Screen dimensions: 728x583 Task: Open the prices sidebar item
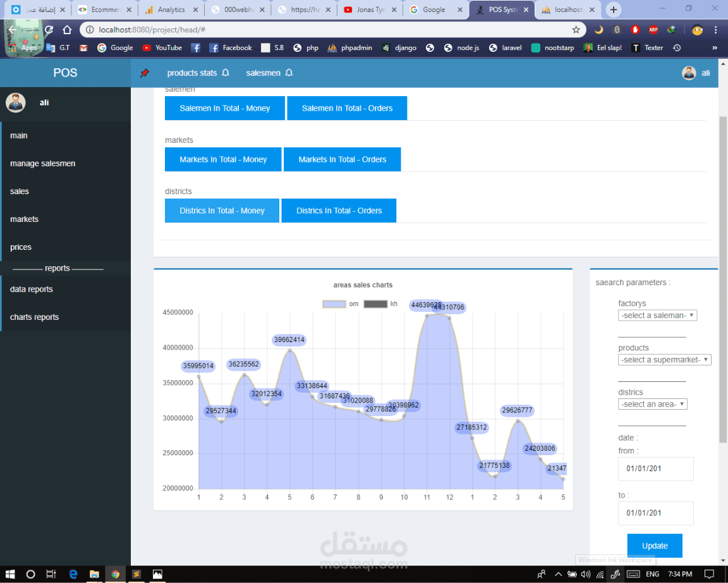pos(66,247)
